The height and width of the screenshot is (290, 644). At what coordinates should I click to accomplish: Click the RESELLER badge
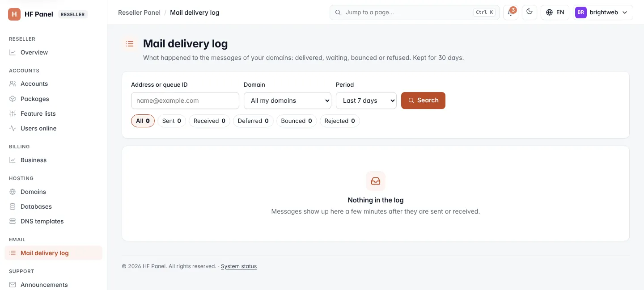(73, 14)
